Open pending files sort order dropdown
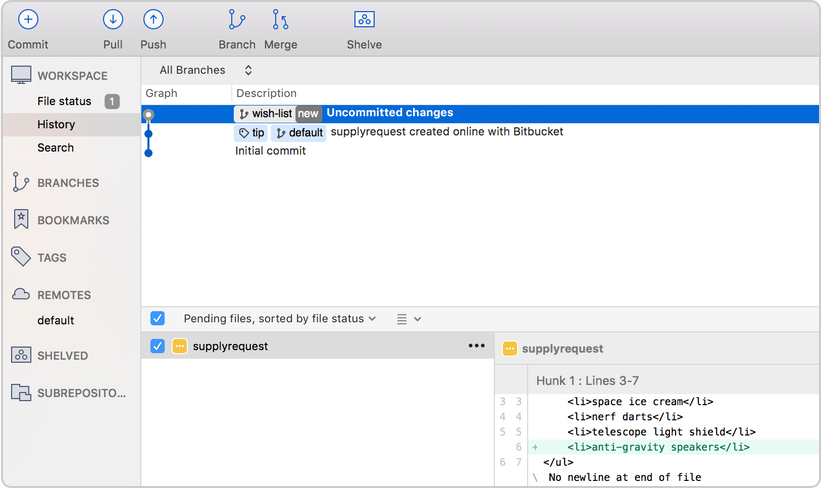The image size is (822, 488). click(x=280, y=318)
